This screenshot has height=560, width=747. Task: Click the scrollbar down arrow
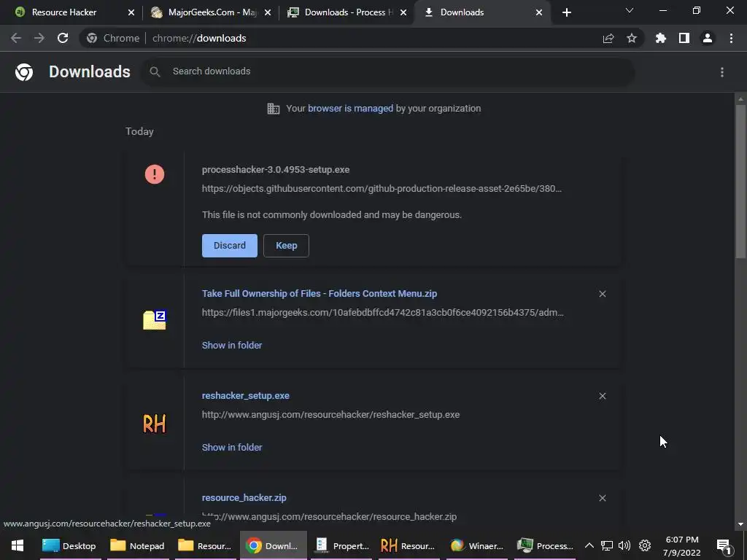click(740, 524)
